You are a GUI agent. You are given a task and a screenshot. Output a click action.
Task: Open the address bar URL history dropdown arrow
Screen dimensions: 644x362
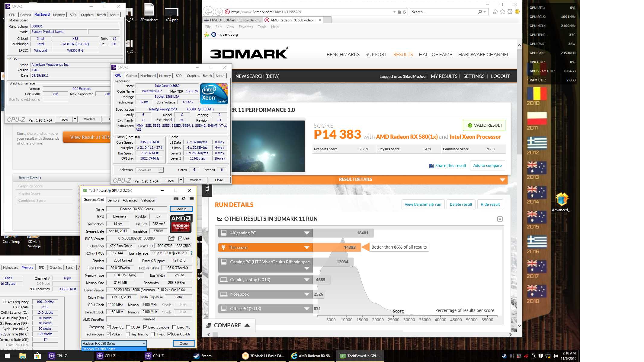tap(394, 12)
